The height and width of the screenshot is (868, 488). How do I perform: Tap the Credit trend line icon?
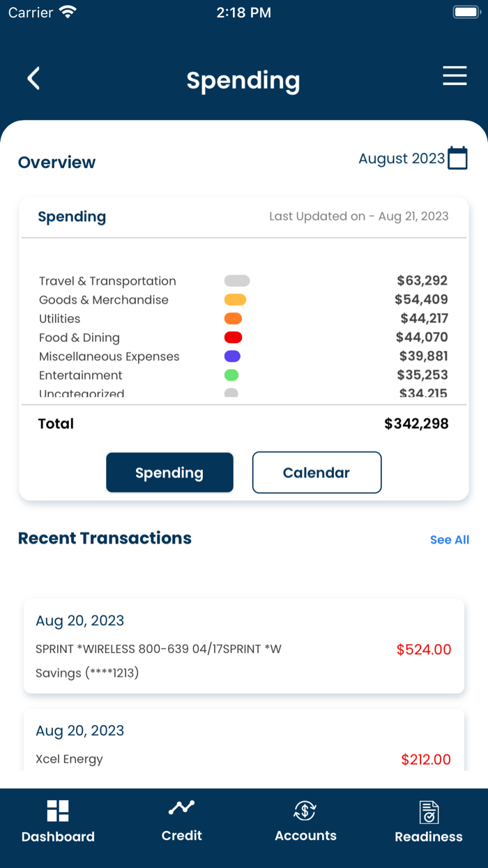tap(181, 808)
